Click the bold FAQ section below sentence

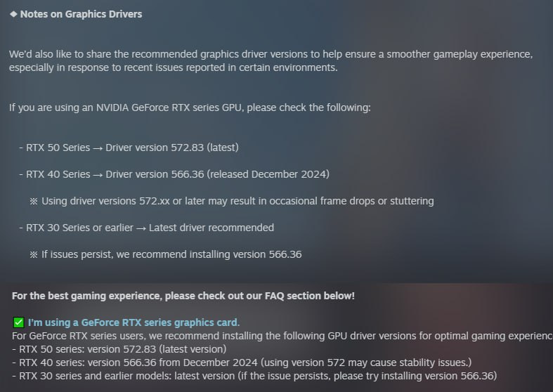pyautogui.click(x=183, y=296)
